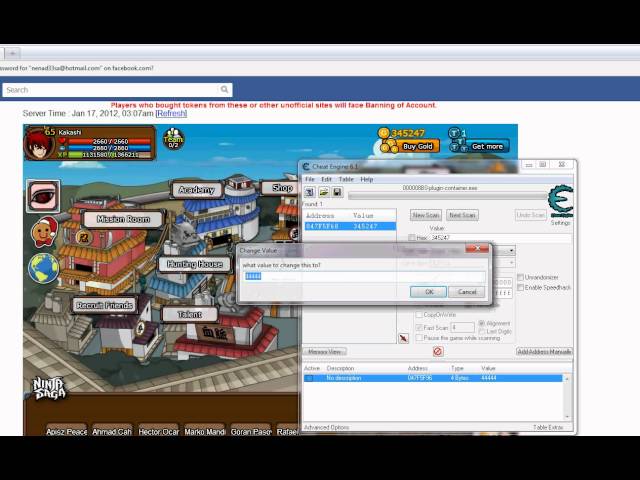This screenshot has width=640, height=480.
Task: Click the scan progress bar
Action: coord(447,197)
